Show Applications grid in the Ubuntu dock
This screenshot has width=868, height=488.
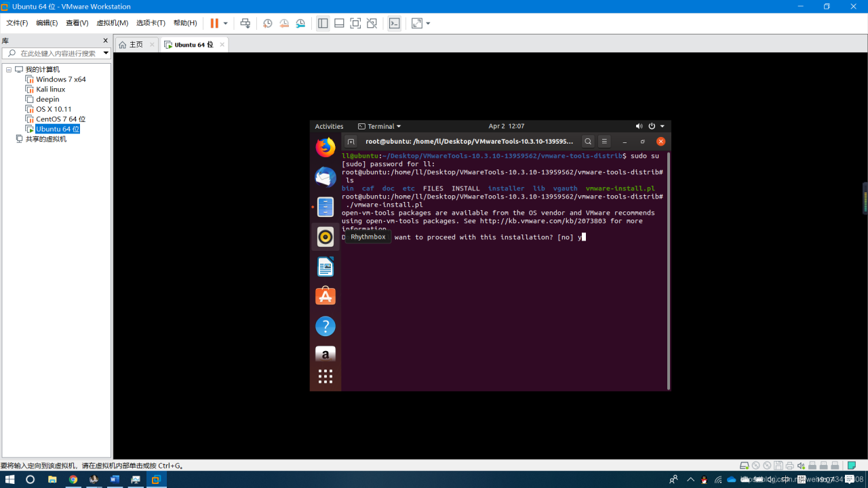pos(325,376)
